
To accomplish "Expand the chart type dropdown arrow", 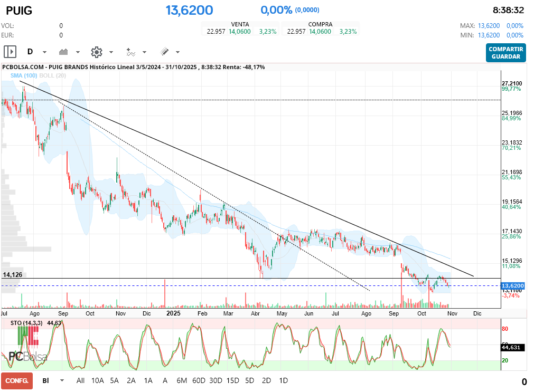I will (x=78, y=52).
